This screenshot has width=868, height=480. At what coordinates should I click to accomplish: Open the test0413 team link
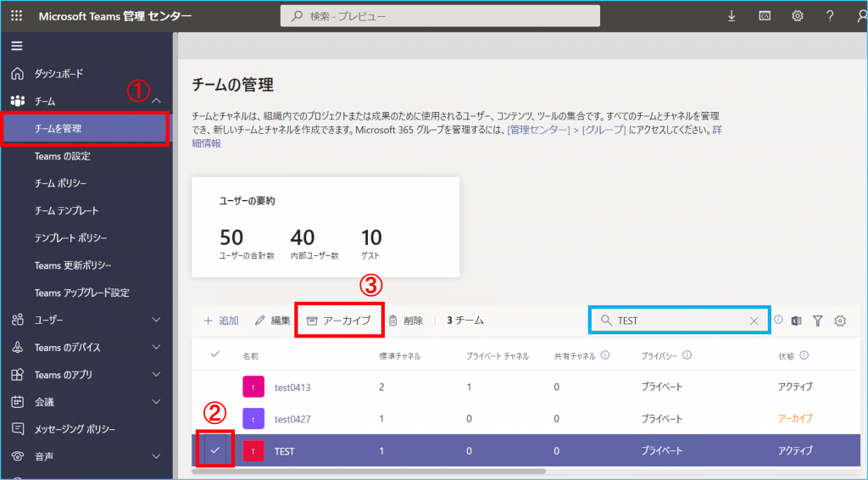292,387
